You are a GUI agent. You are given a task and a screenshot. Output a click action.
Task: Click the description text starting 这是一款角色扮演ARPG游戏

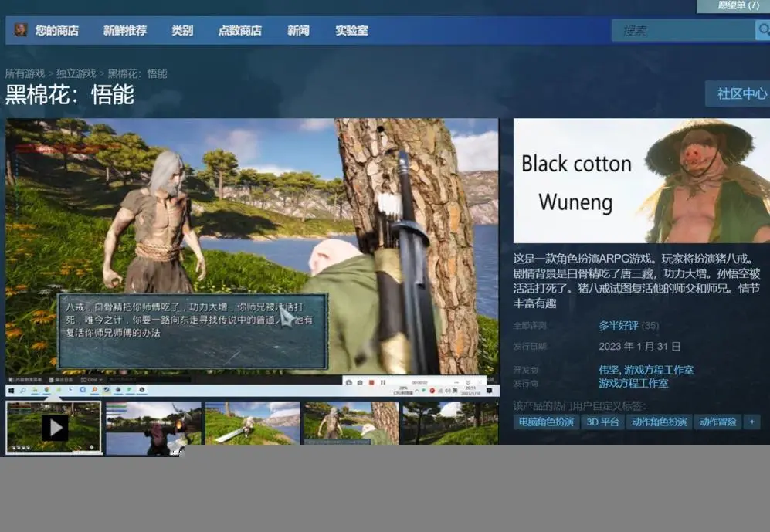637,281
